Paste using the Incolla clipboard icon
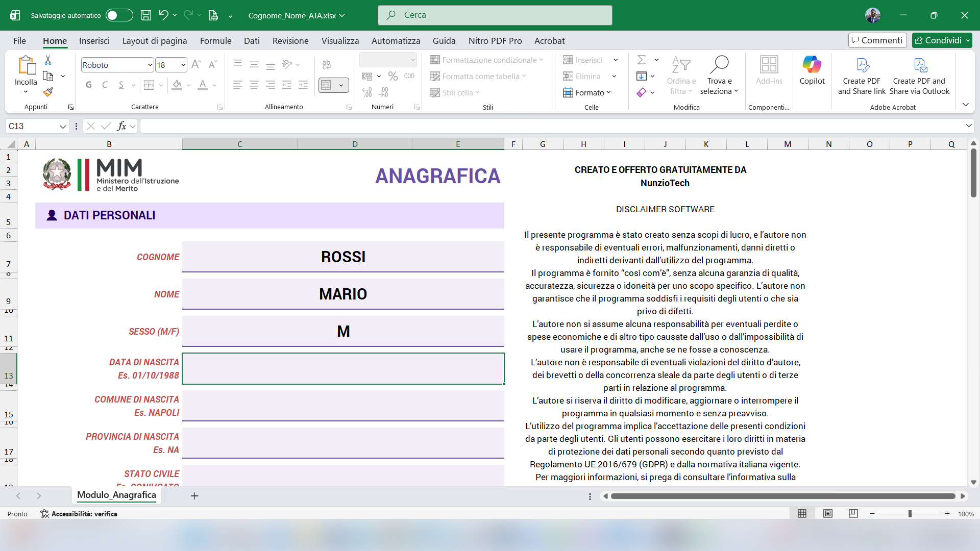Viewport: 980px width, 551px height. (26, 65)
